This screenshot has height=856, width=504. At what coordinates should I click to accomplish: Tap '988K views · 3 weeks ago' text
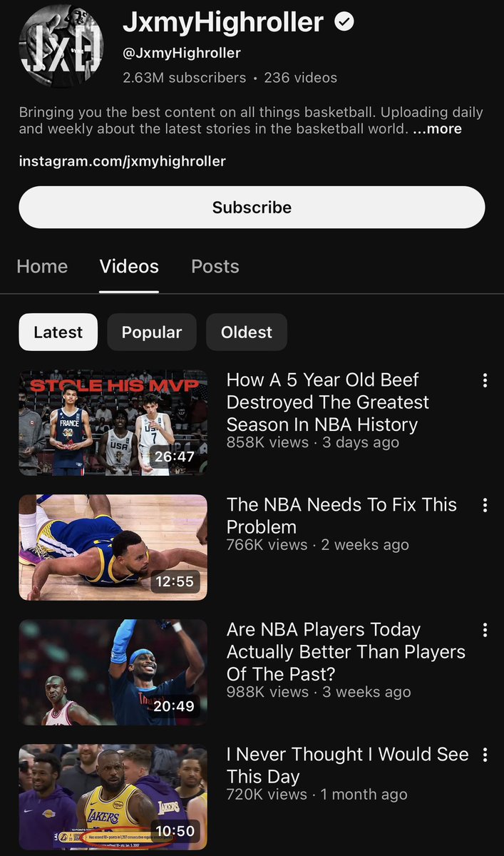(319, 693)
